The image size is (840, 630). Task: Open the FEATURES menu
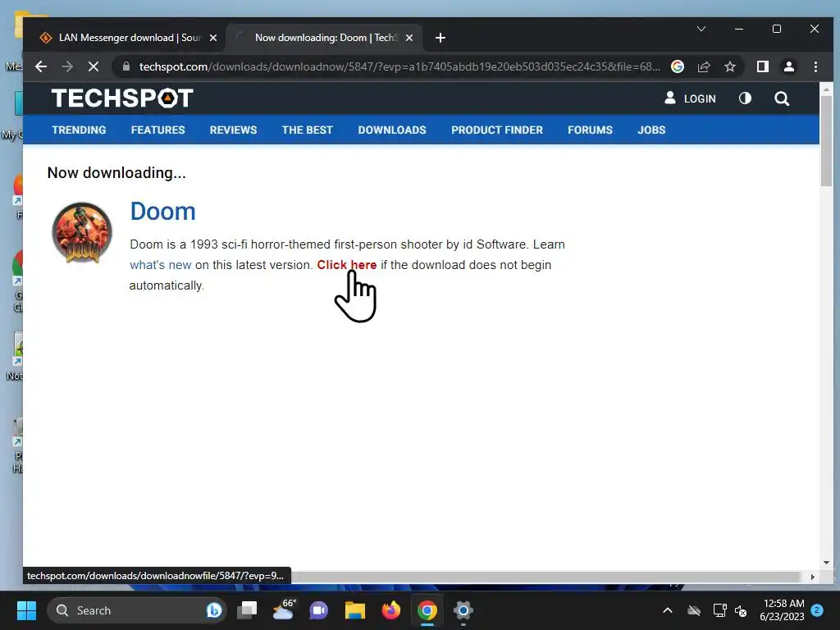(158, 130)
